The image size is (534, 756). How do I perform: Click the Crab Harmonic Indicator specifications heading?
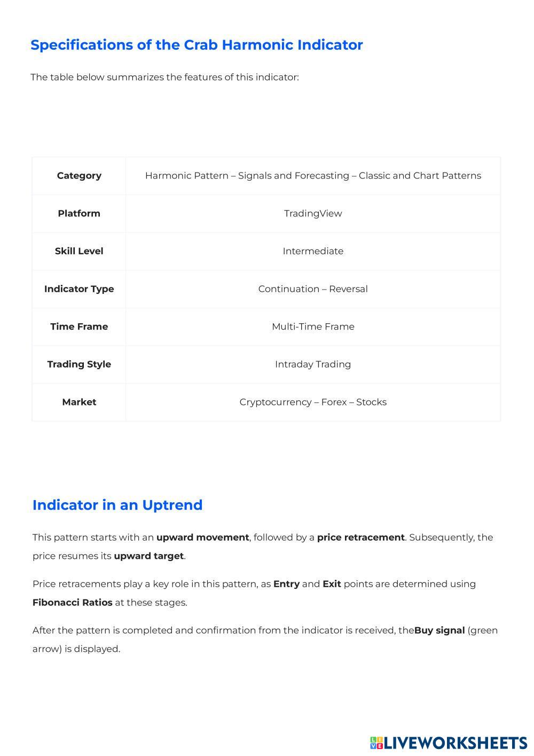click(197, 45)
